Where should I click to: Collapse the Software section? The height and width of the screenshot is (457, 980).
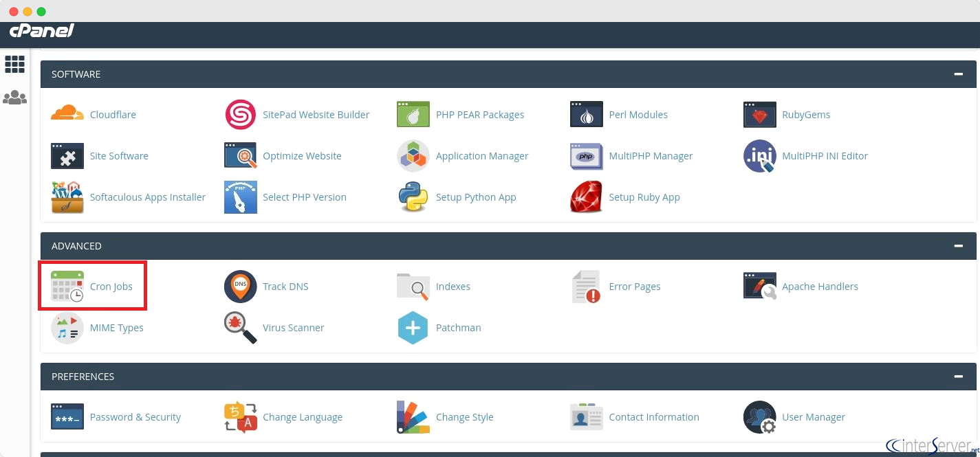(x=959, y=74)
